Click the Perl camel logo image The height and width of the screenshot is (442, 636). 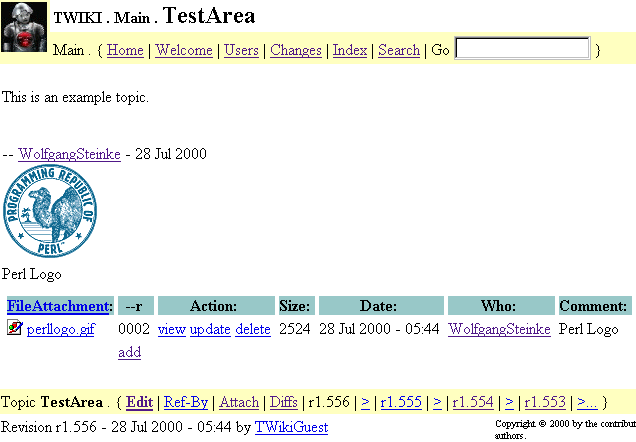[49, 214]
